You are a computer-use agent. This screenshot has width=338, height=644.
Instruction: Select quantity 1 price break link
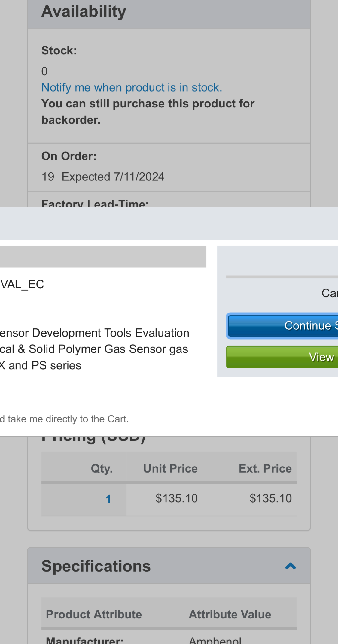click(108, 499)
